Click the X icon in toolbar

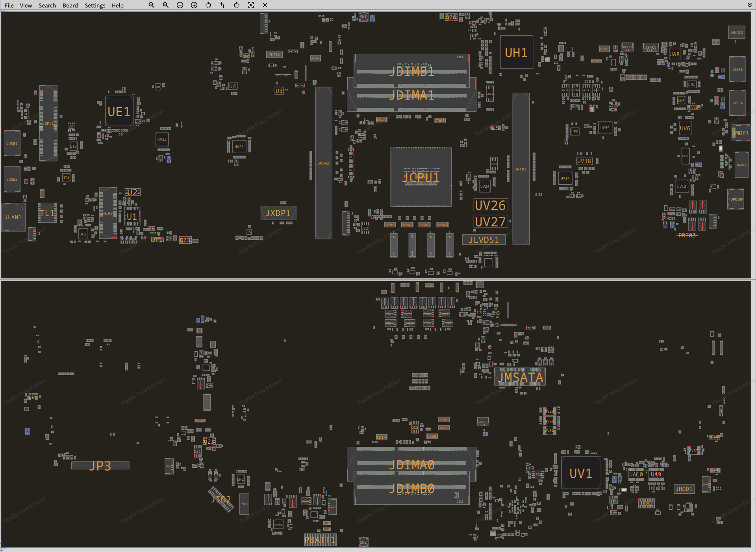265,5
